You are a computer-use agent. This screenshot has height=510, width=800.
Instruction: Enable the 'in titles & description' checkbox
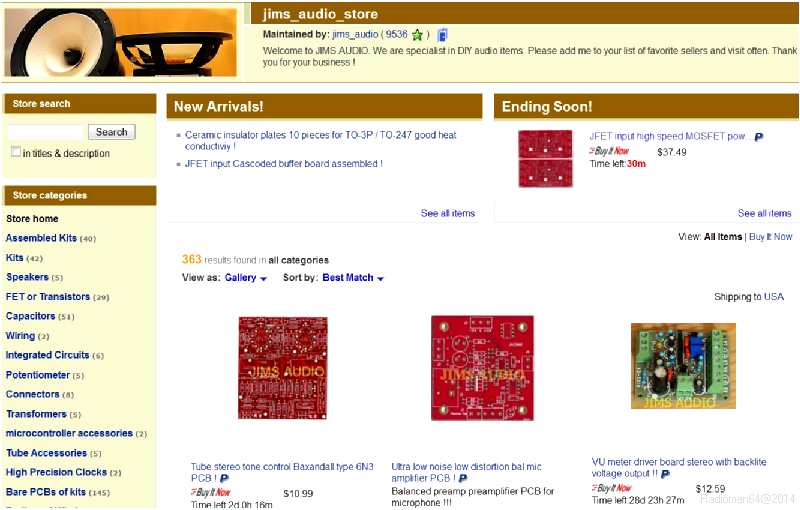coord(16,151)
